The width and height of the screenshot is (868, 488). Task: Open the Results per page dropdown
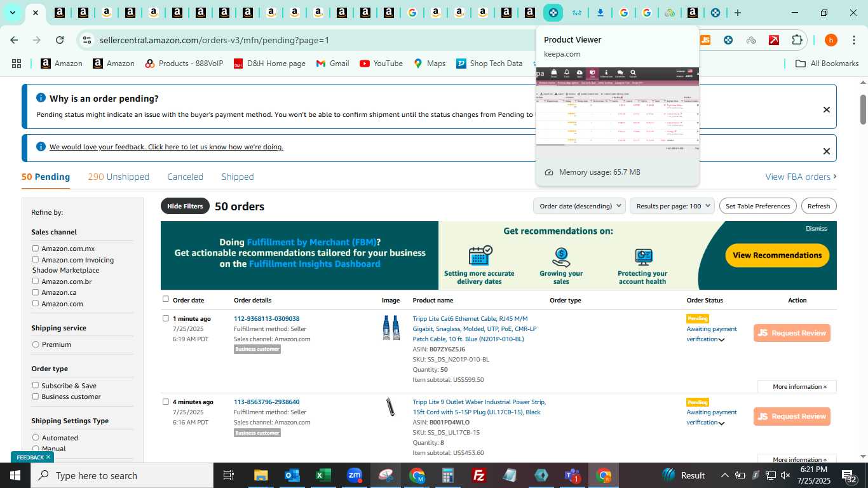672,206
